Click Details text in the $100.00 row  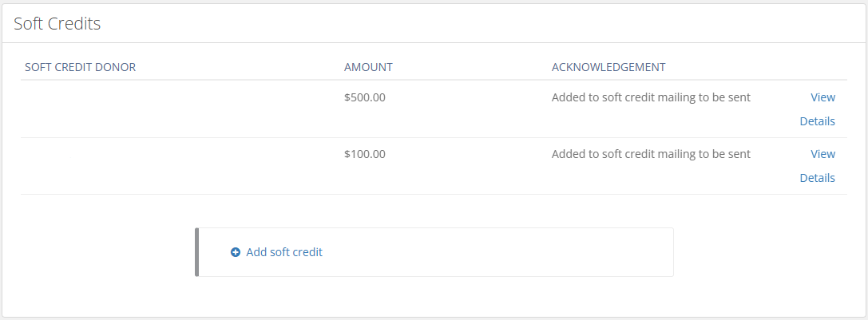tap(817, 178)
